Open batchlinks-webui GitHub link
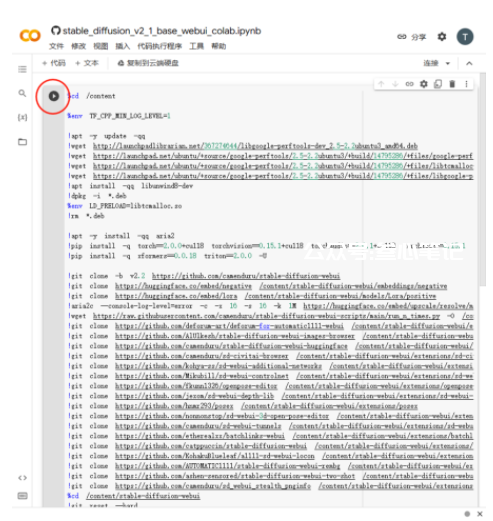The image size is (493, 521). pos(200,436)
